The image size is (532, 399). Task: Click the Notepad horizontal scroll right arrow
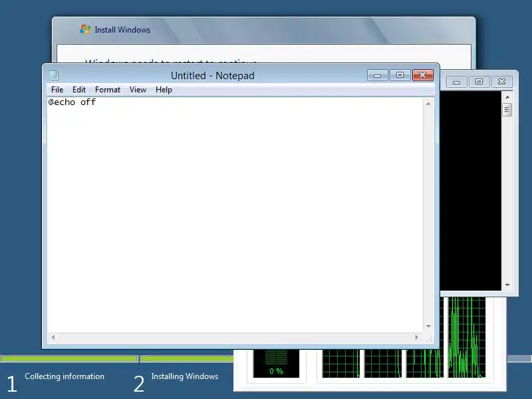(417, 337)
